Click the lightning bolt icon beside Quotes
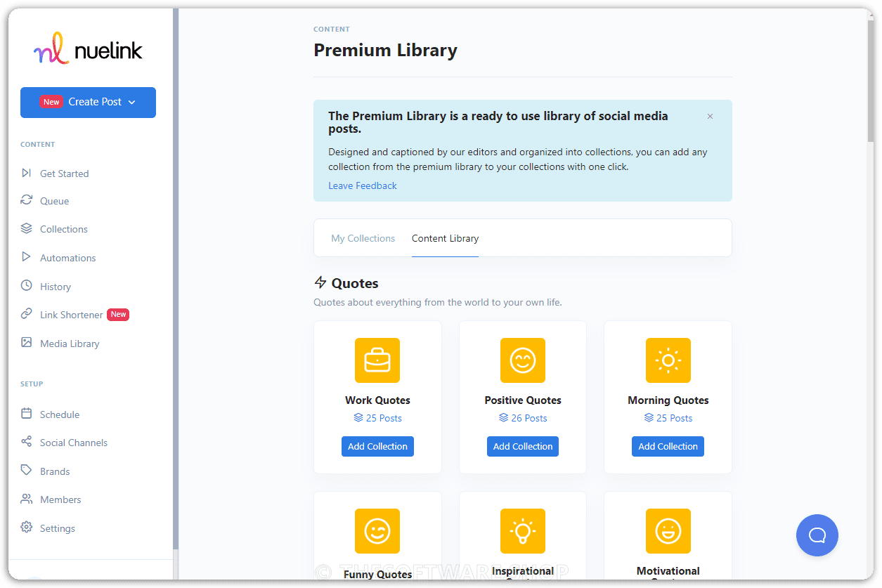882x588 pixels. pyautogui.click(x=320, y=282)
